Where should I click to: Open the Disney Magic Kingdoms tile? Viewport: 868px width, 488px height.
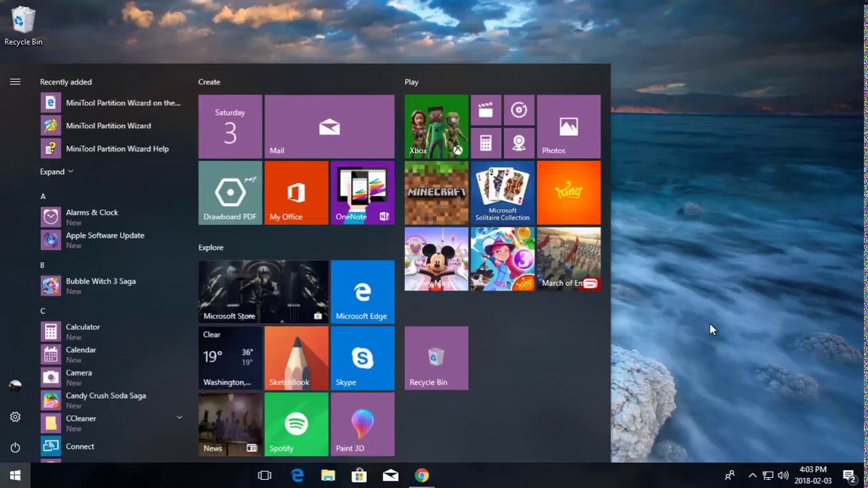point(436,259)
